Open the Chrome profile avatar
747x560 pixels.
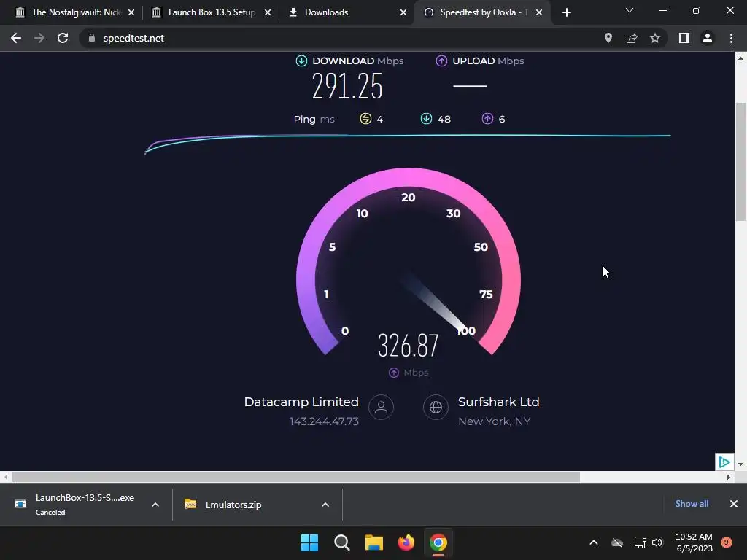tap(708, 38)
